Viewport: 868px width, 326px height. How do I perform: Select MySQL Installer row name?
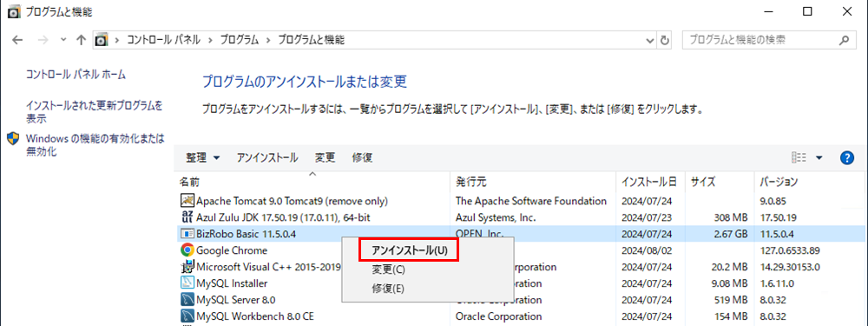232,283
